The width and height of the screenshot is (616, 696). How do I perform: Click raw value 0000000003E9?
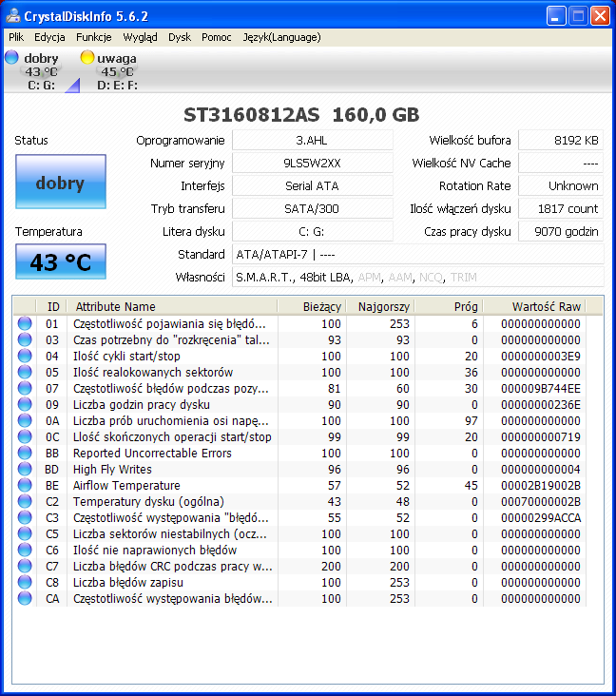coord(541,356)
